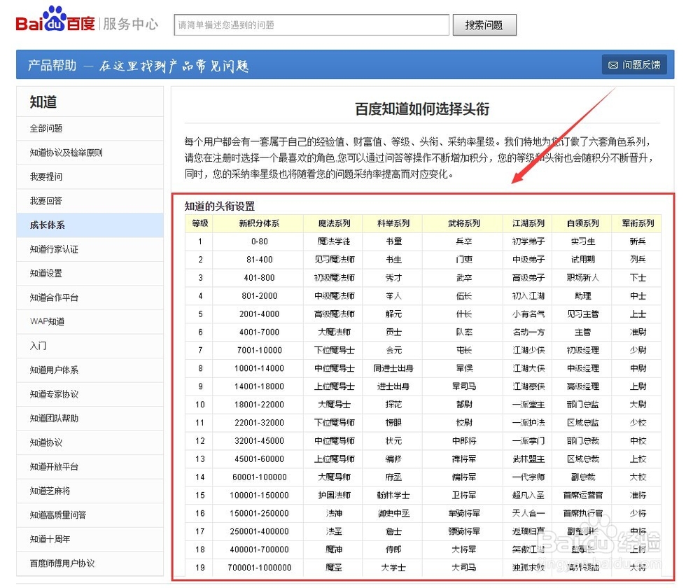Click the 服务中心 header text
The image size is (700, 588).
(x=130, y=24)
